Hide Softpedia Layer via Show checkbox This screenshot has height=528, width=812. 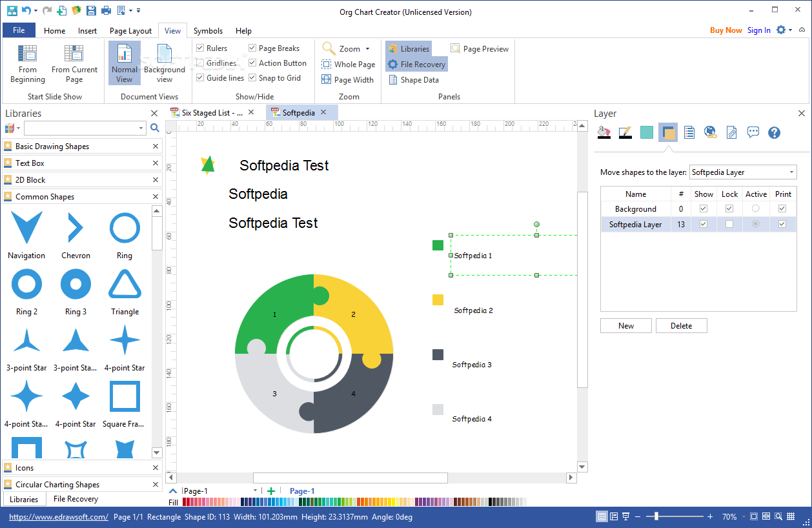tap(704, 225)
